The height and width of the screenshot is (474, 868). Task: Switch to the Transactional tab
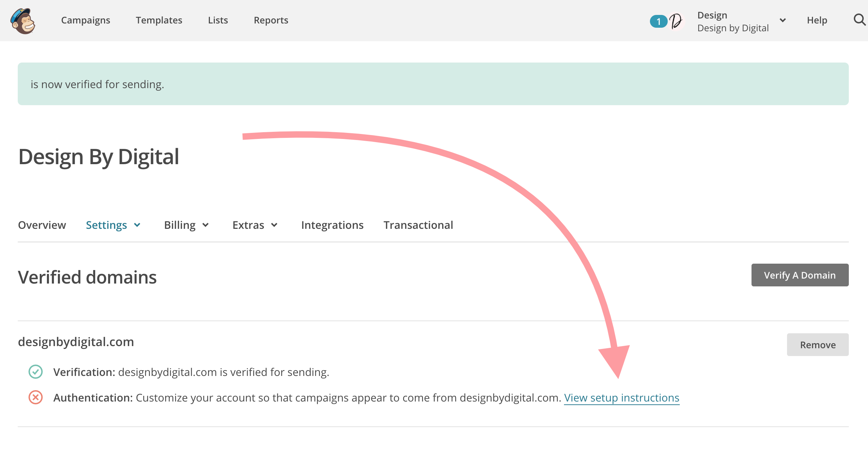(418, 225)
